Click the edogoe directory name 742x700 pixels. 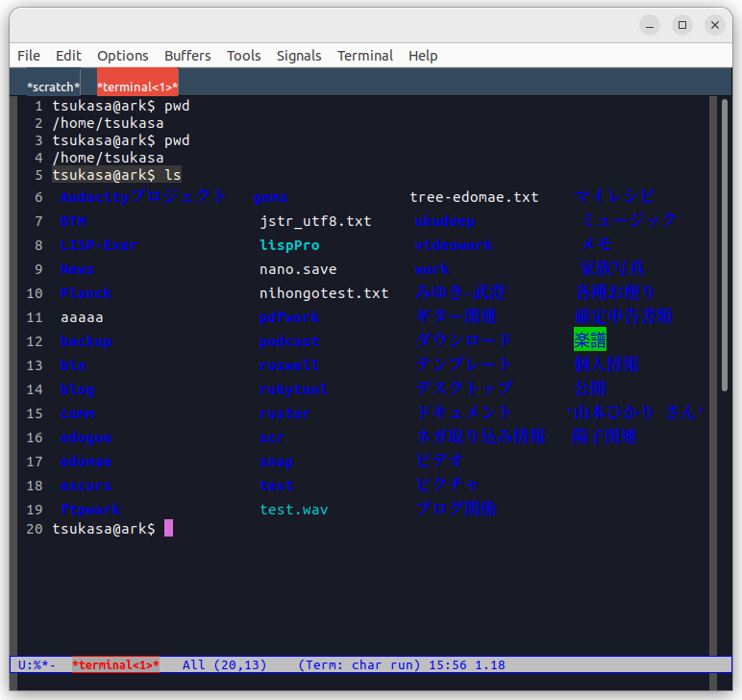coord(86,437)
